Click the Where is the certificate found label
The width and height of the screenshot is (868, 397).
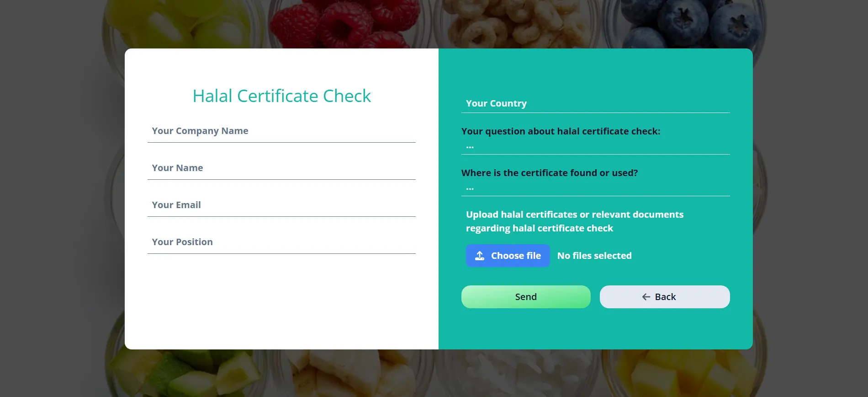pyautogui.click(x=549, y=173)
